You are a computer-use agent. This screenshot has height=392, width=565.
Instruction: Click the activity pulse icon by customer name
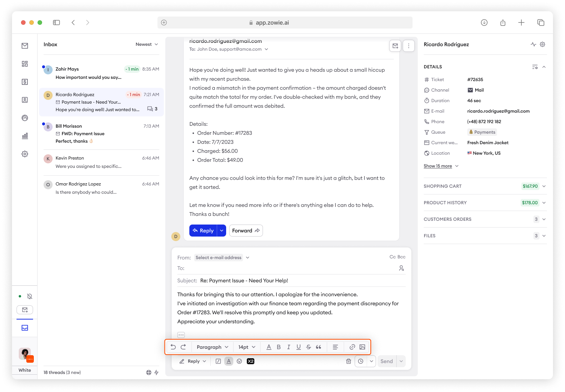[x=533, y=44]
